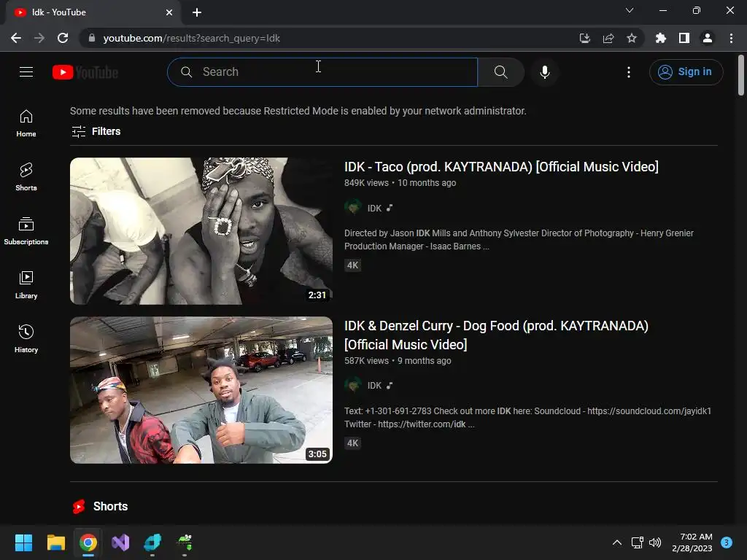Click the address bar URL
The width and height of the screenshot is (747, 560).
tap(192, 38)
